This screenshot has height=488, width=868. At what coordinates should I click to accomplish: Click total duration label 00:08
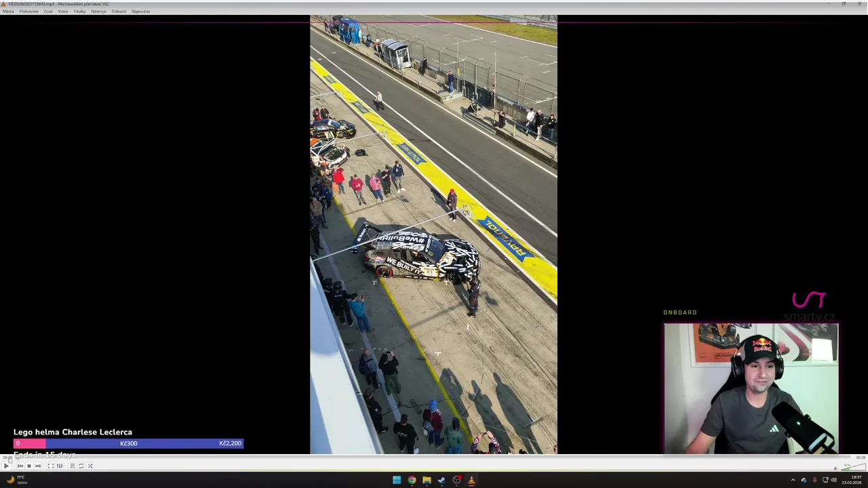pyautogui.click(x=860, y=457)
